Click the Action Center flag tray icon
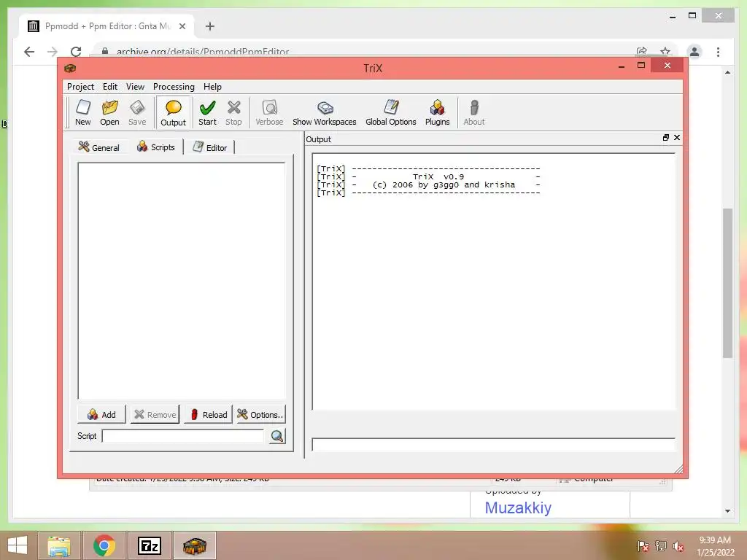747x560 pixels. 643,545
